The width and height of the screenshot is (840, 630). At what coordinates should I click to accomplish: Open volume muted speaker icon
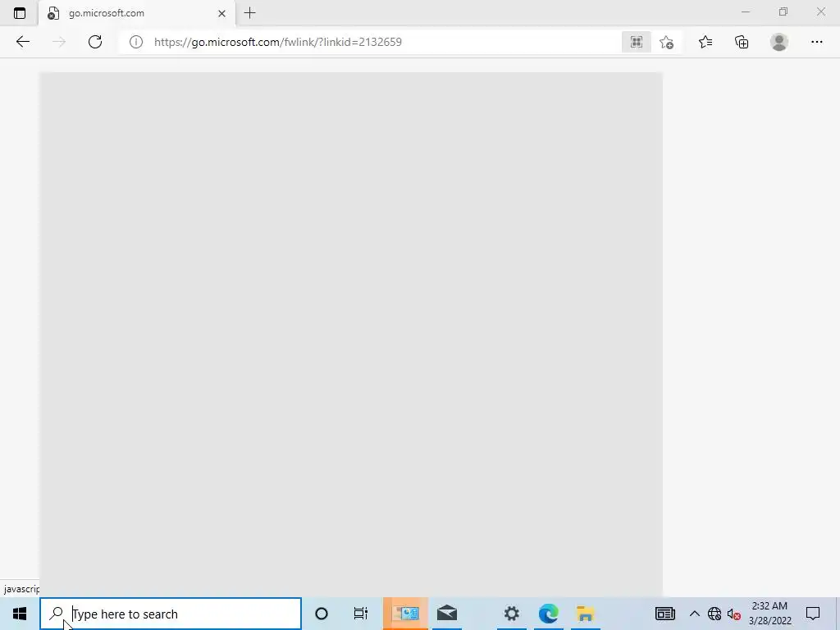click(x=734, y=614)
